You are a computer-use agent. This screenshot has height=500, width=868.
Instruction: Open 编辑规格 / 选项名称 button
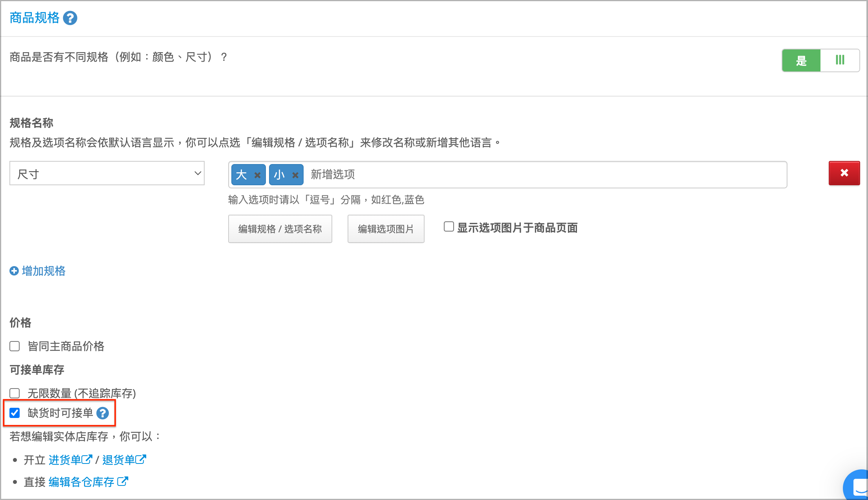tap(280, 229)
